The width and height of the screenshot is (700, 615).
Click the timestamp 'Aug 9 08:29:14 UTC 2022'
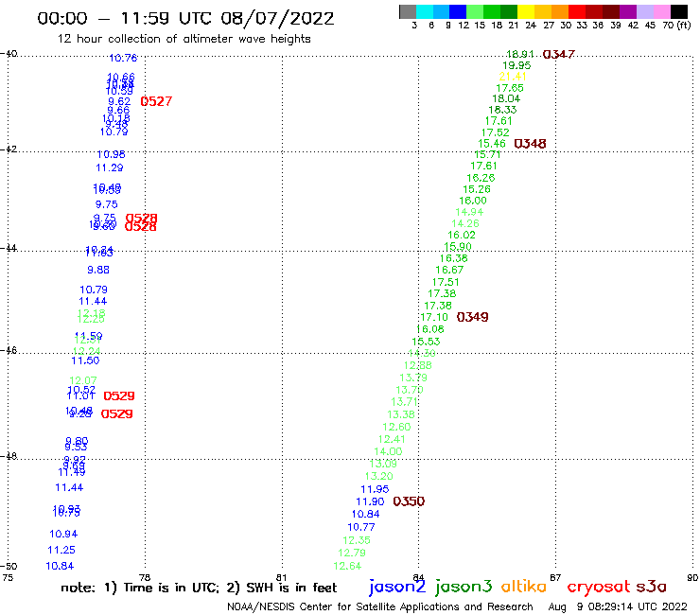click(x=618, y=607)
